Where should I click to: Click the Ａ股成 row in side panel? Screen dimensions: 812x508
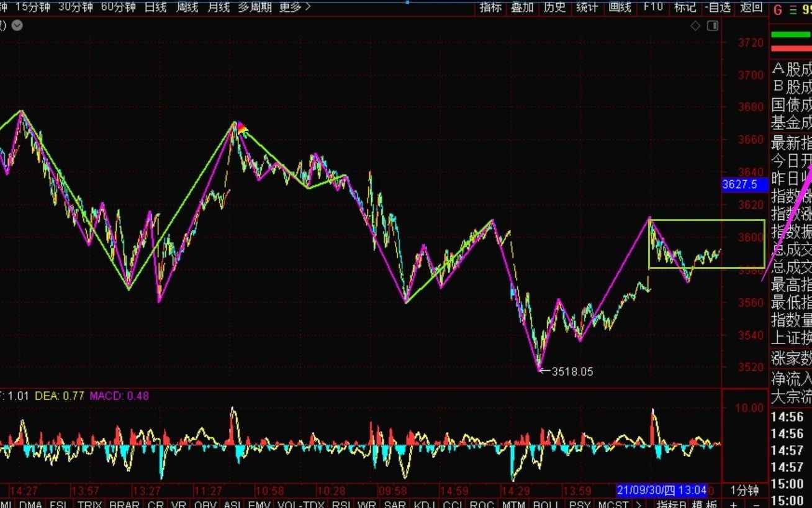click(792, 68)
